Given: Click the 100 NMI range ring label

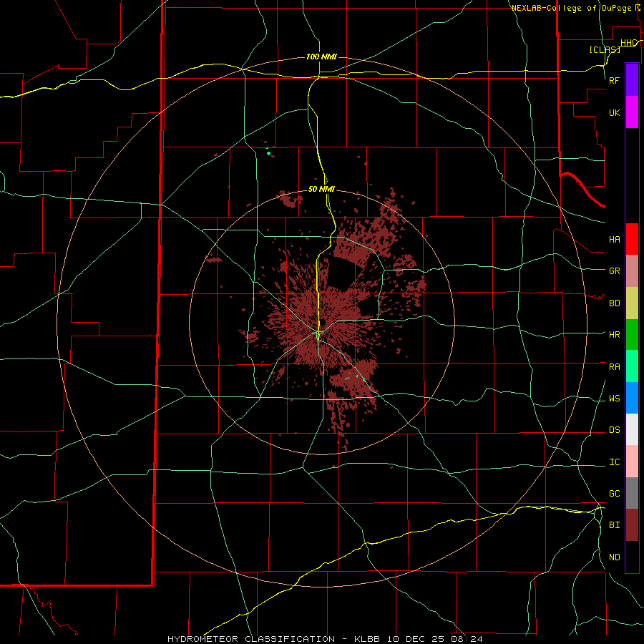Looking at the screenshot, I should coord(321,57).
